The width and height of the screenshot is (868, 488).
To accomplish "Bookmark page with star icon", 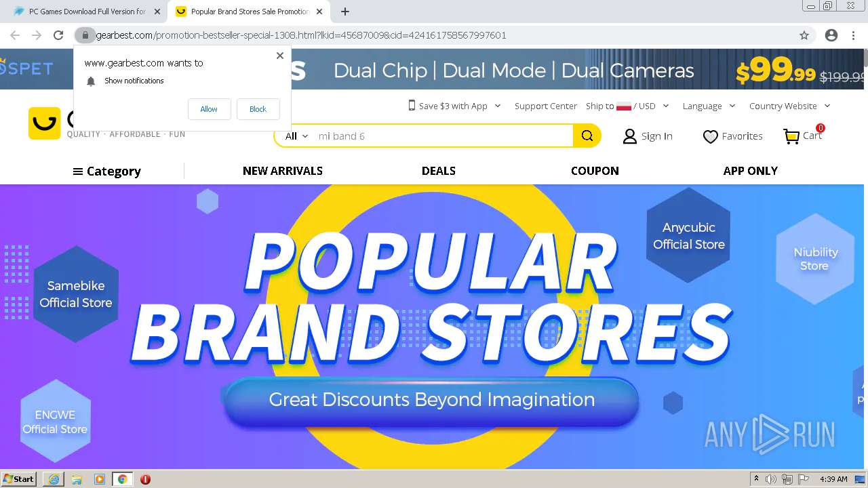I will [804, 35].
